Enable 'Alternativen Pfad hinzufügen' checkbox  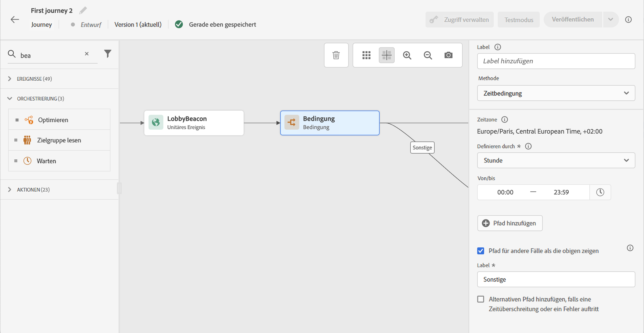480,299
